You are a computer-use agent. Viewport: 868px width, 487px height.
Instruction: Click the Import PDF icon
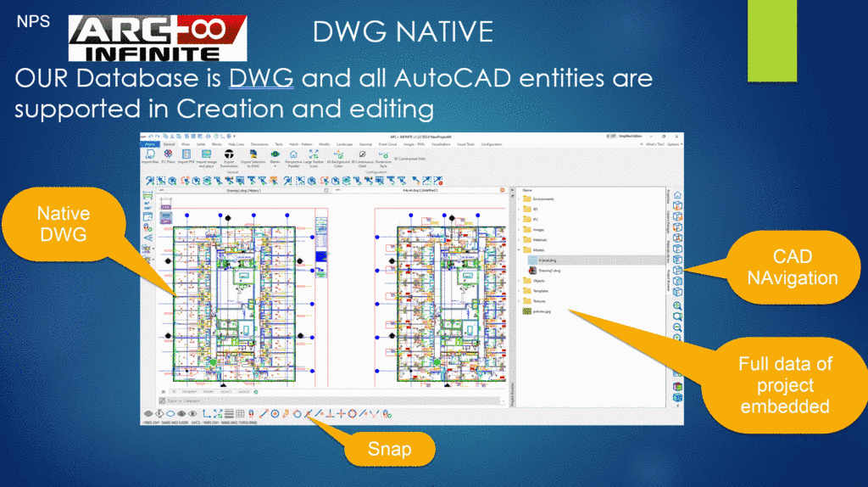pos(186,155)
